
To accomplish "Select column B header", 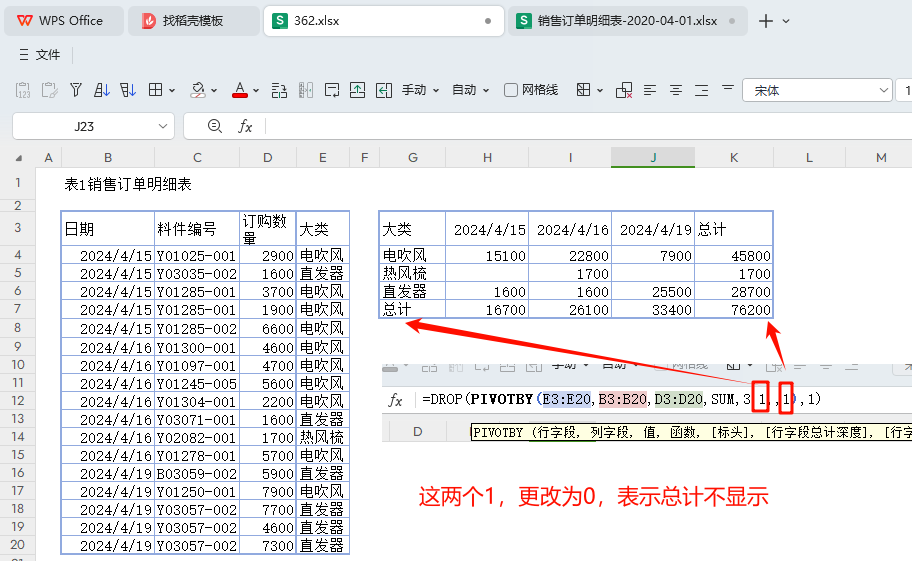I will [x=108, y=158].
